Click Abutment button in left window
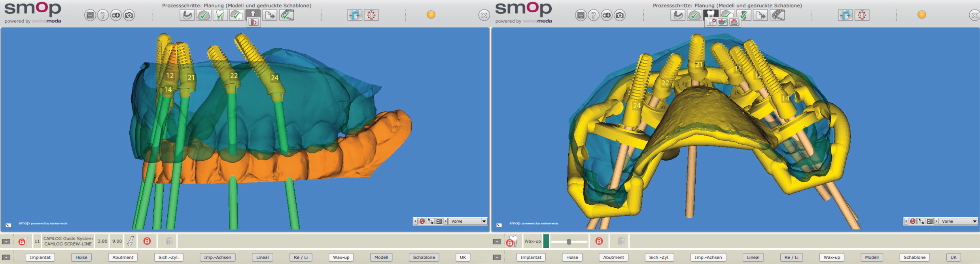 click(x=123, y=257)
